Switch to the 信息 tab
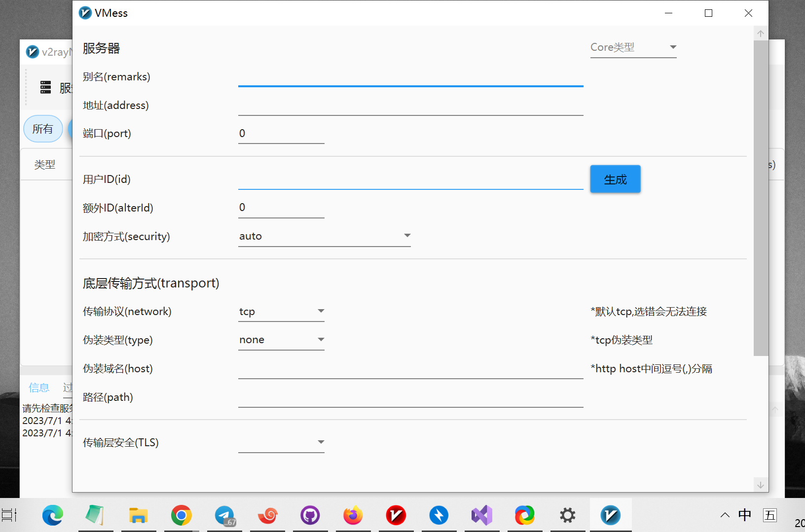 39,388
